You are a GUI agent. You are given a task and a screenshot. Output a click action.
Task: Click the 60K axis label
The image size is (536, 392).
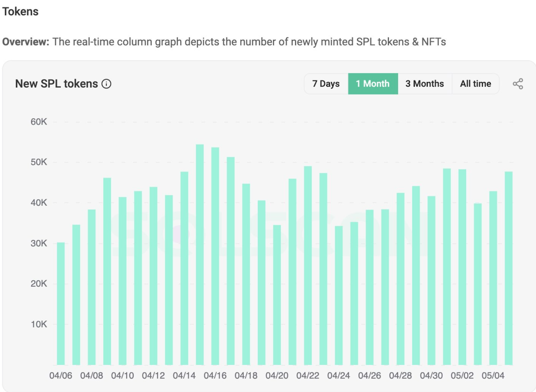(39, 122)
